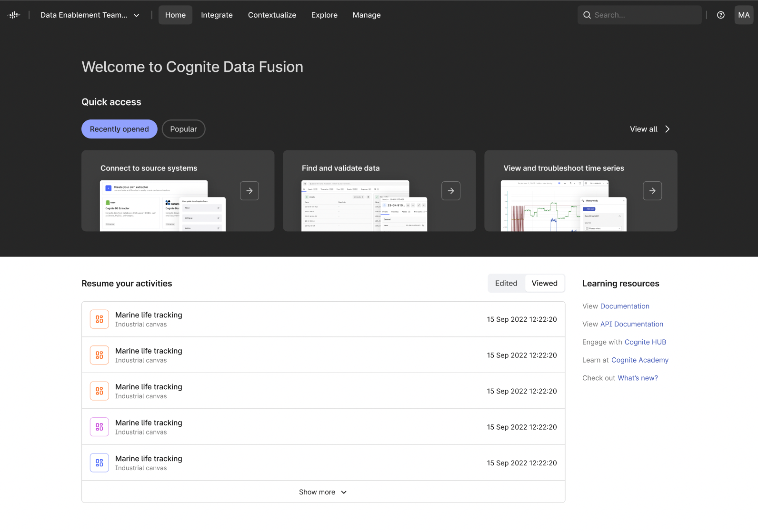
Task: Open the Connect to source systems thumbnail
Action: (x=163, y=206)
